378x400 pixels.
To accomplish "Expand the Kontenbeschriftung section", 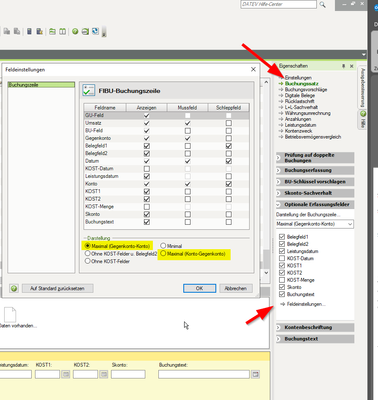I will click(x=315, y=327).
